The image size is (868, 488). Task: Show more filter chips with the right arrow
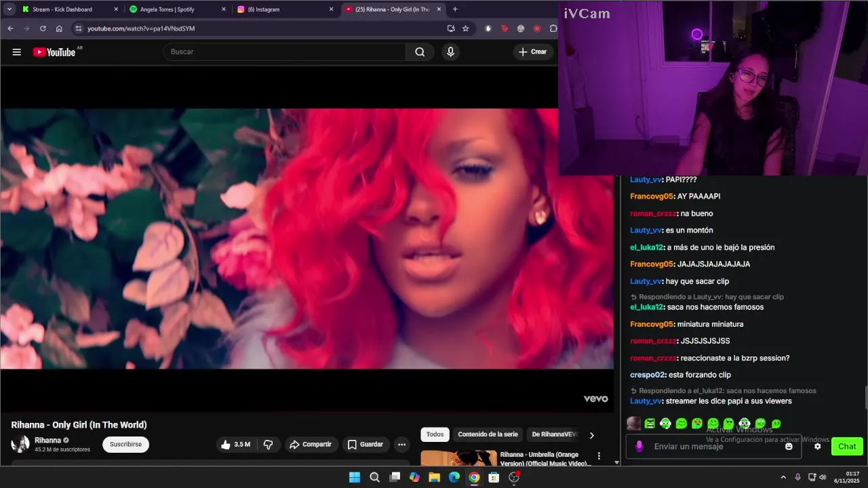591,435
